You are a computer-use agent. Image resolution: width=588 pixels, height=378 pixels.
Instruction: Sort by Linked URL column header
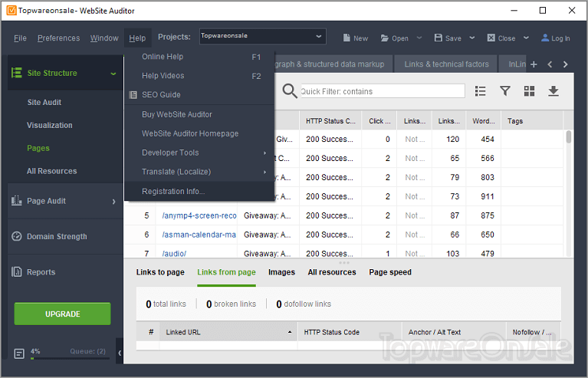228,332
